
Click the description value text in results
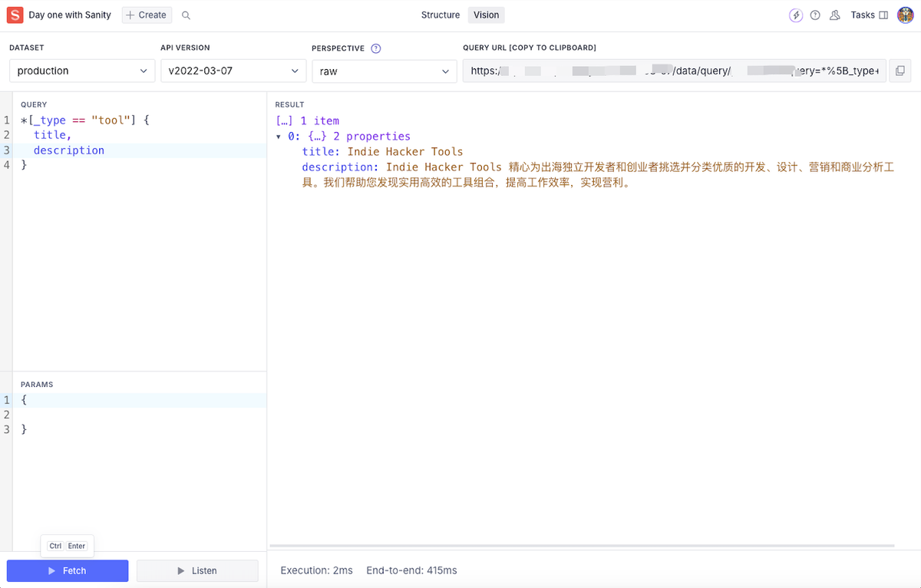(x=598, y=175)
